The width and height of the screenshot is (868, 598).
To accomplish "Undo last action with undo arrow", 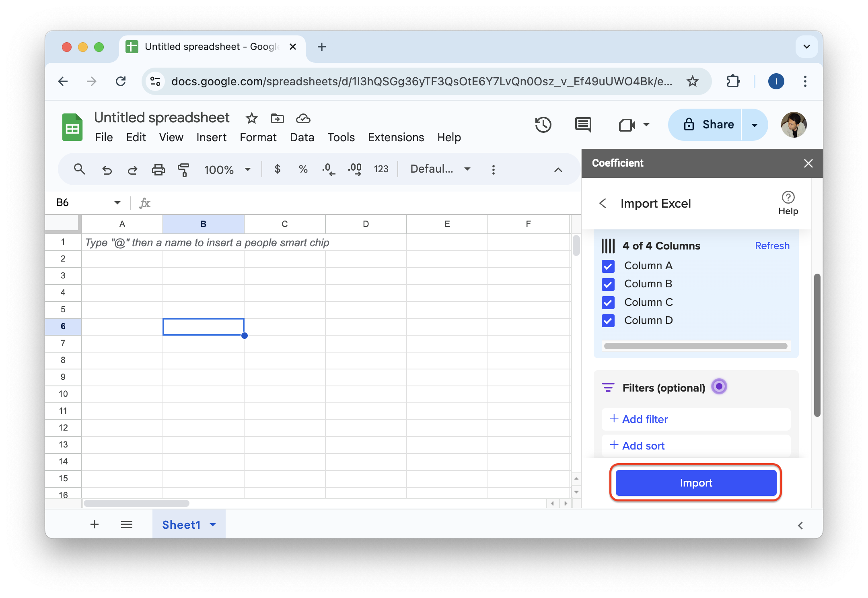I will coord(107,169).
